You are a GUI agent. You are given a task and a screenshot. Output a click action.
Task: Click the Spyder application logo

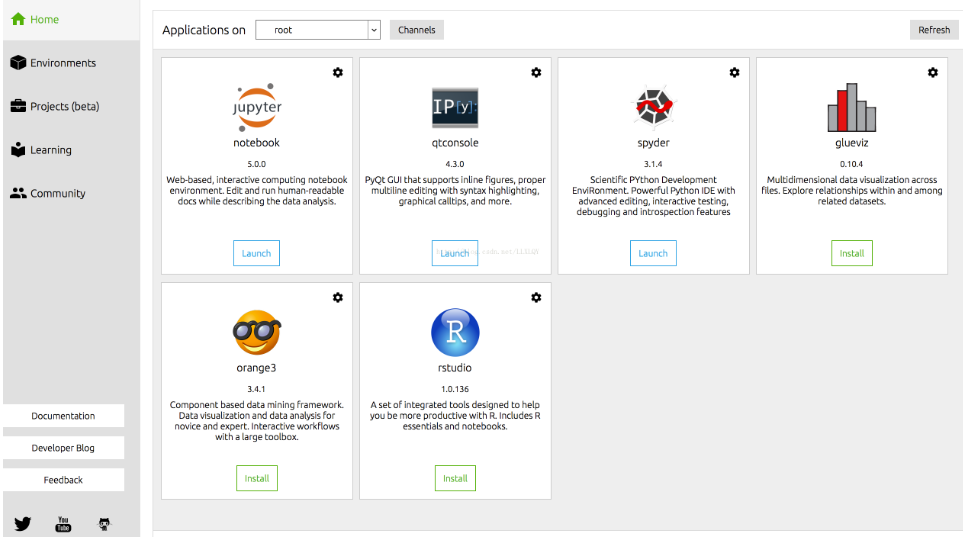tap(653, 107)
